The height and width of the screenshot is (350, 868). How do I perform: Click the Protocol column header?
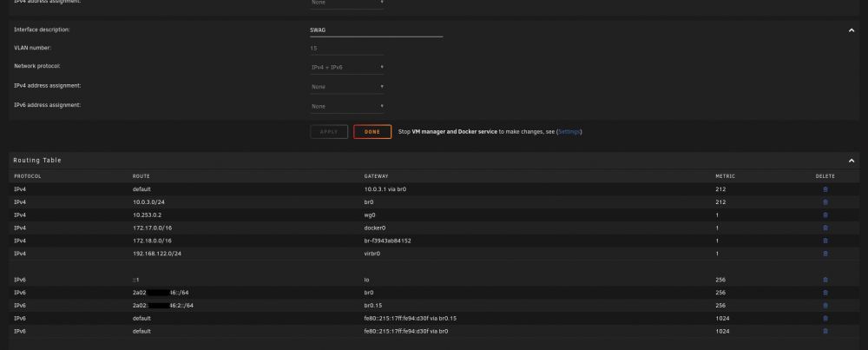point(28,176)
